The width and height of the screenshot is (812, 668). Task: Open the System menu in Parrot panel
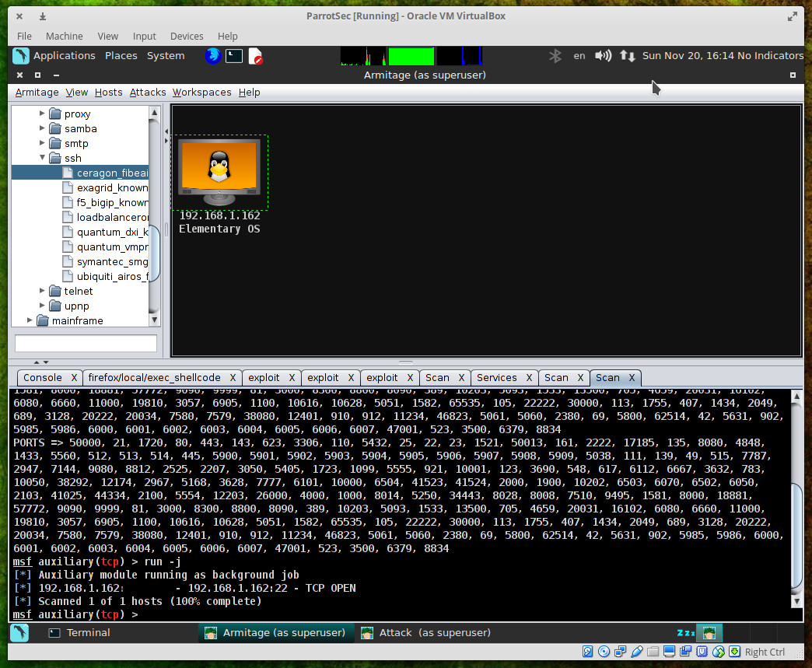coord(166,56)
